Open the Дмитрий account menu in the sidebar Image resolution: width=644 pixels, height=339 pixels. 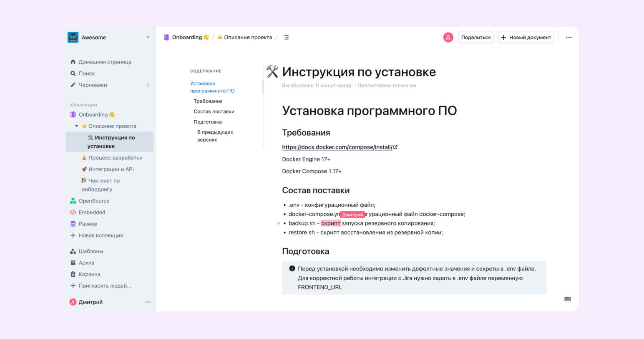tap(91, 302)
